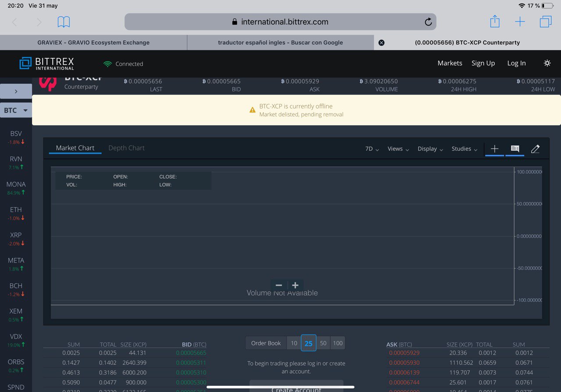Viewport: 561px width, 392px height.
Task: Tap the iPad Wi-Fi status icon
Action: point(522,6)
